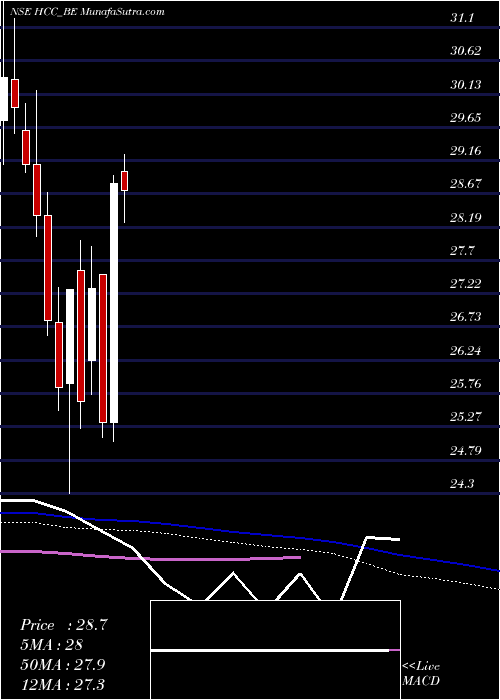Click the 30.62 price axis label
The height and width of the screenshot is (700, 500).
466,51
